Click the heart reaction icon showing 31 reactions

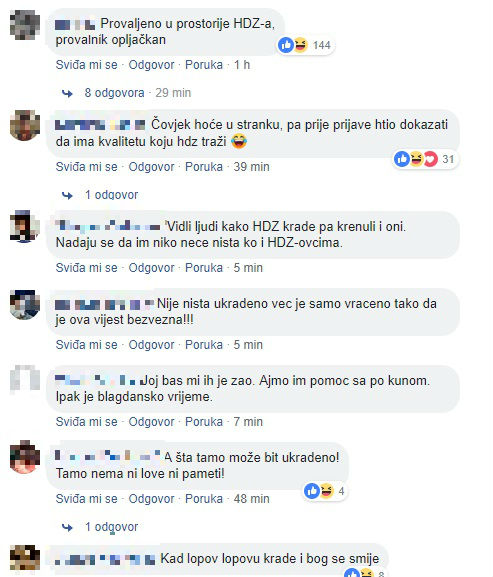[x=430, y=159]
